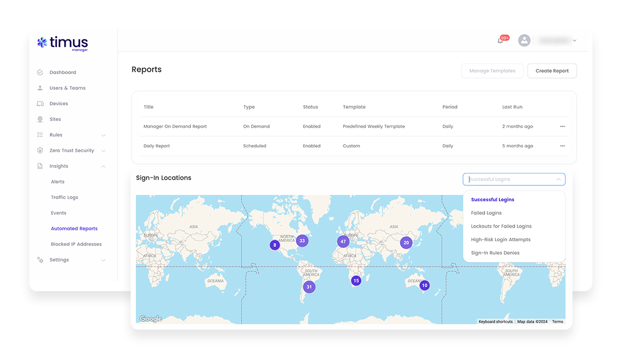Click the Users & Teams icon
The height and width of the screenshot is (364, 622).
[40, 88]
